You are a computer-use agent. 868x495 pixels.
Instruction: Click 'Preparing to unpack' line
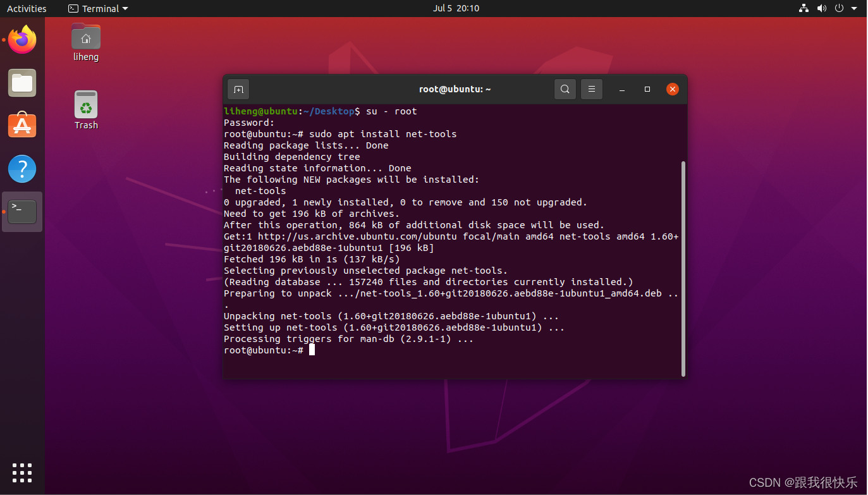pyautogui.click(x=451, y=293)
